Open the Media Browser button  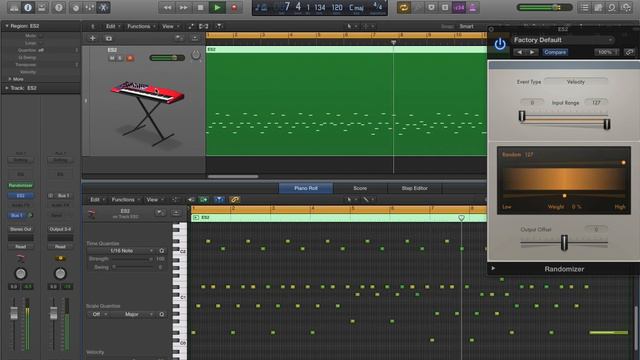(626, 7)
